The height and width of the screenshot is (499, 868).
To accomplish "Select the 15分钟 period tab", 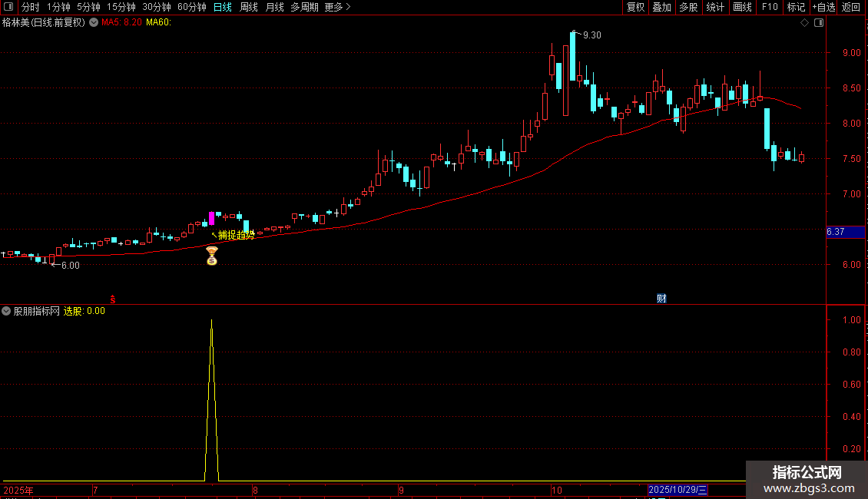I will click(x=121, y=7).
